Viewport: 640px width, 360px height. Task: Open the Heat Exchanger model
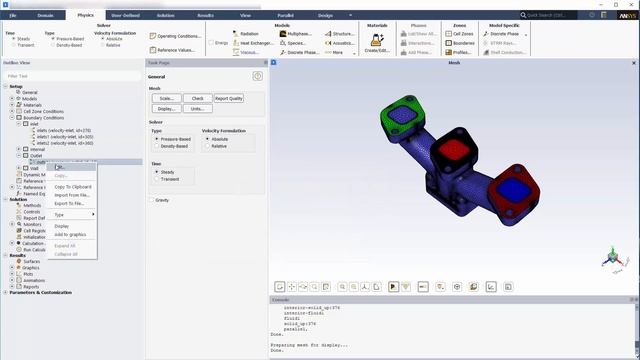(x=253, y=43)
